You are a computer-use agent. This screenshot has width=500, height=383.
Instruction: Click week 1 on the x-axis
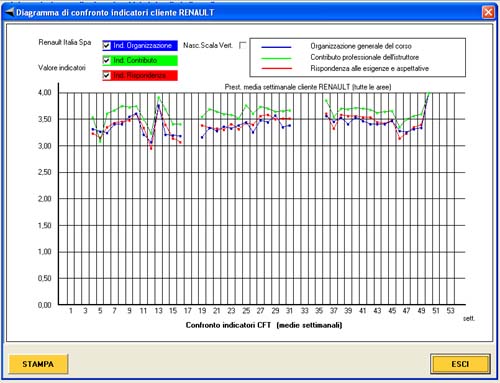[x=71, y=311]
